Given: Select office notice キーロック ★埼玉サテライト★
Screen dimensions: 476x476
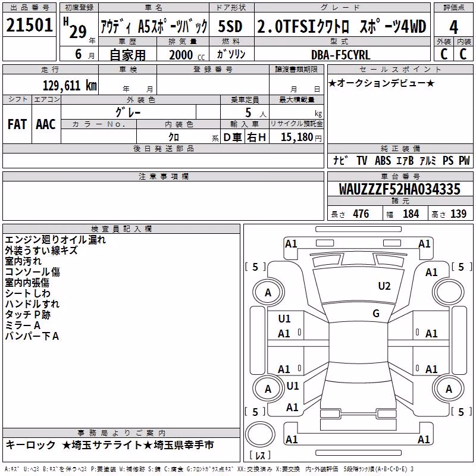Looking at the screenshot, I should pos(79,445).
